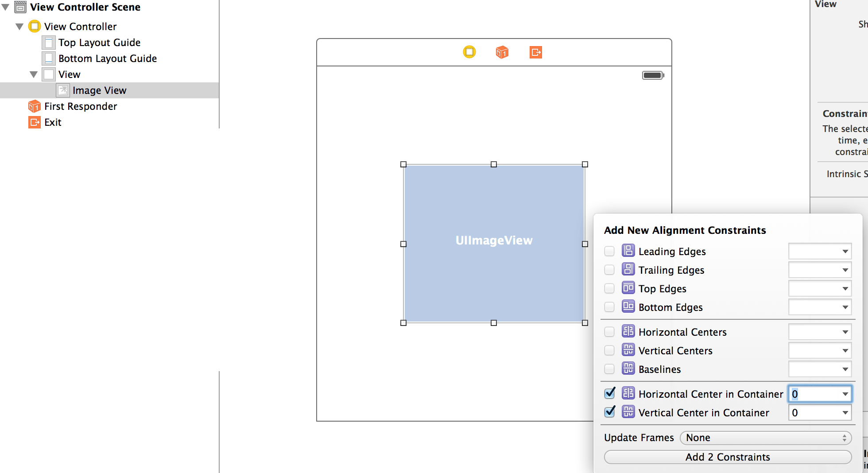
Task: Uncheck Horizontal Center in Container
Action: [609, 393]
